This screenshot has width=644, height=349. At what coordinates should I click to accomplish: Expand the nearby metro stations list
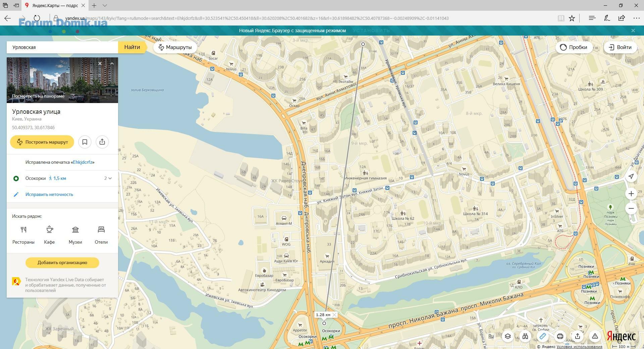point(108,178)
